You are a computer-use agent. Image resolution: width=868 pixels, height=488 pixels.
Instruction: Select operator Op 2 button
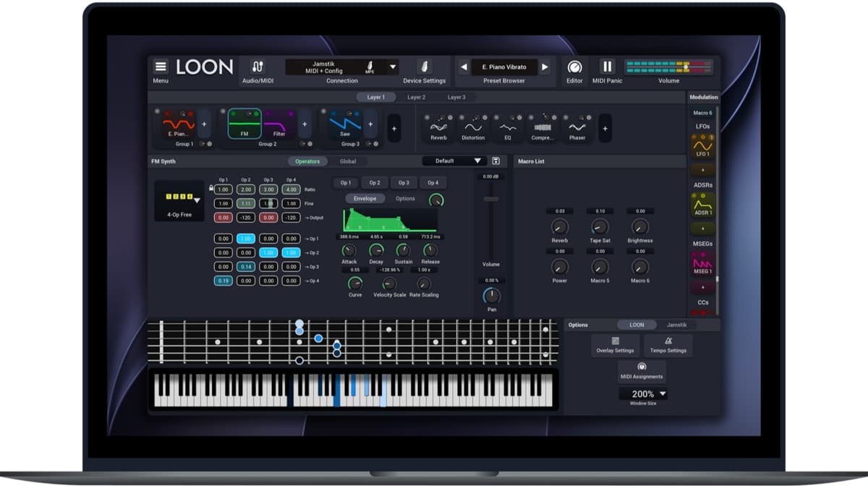(375, 183)
